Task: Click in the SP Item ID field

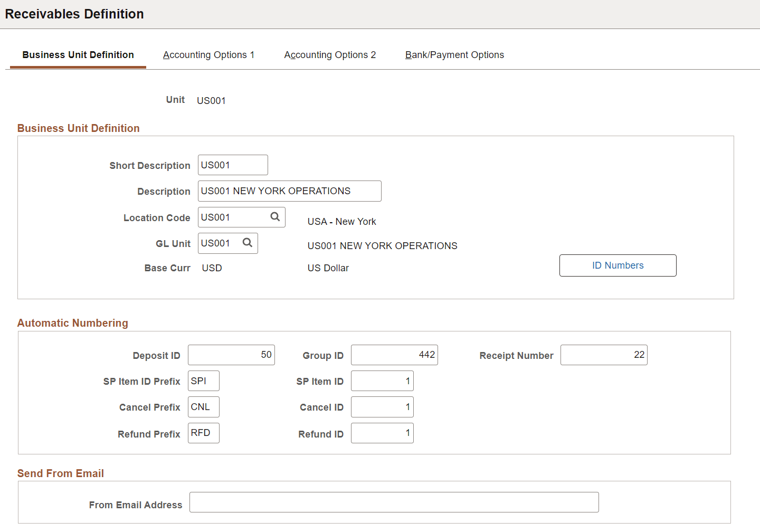Action: pyautogui.click(x=382, y=381)
